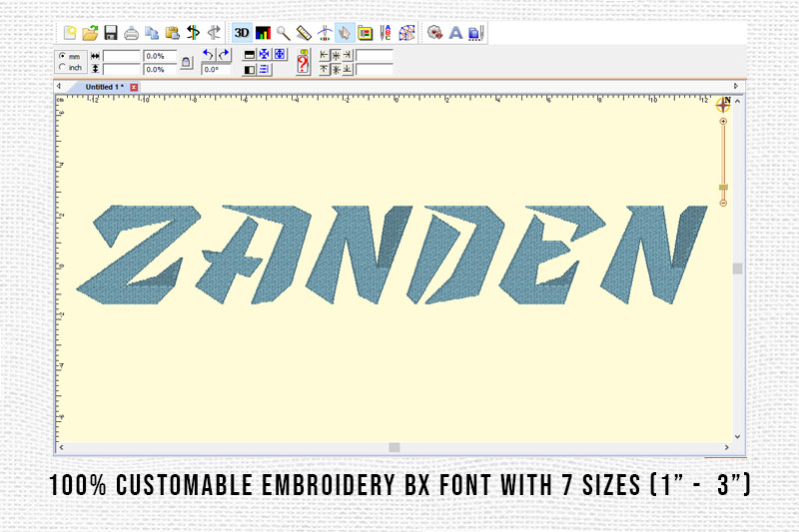Rotate design counterclockwise
799x532 pixels.
[x=208, y=54]
